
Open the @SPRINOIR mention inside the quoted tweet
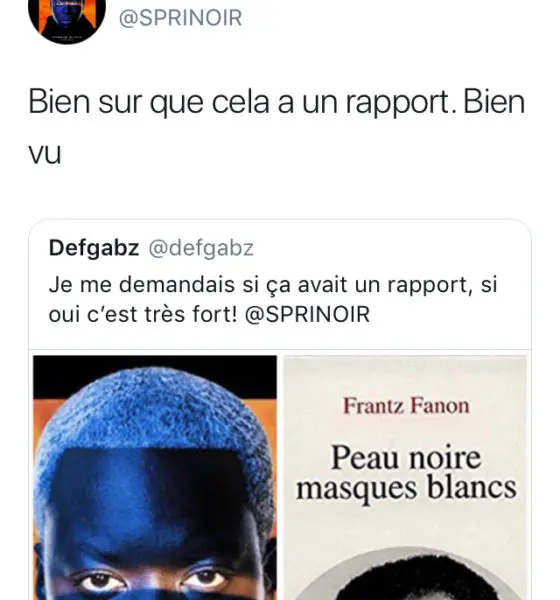pyautogui.click(x=307, y=315)
